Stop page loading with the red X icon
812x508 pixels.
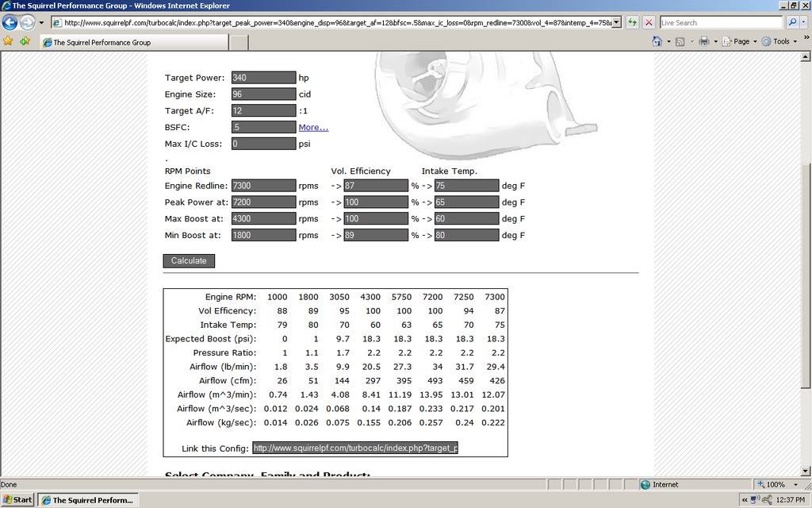coord(649,21)
